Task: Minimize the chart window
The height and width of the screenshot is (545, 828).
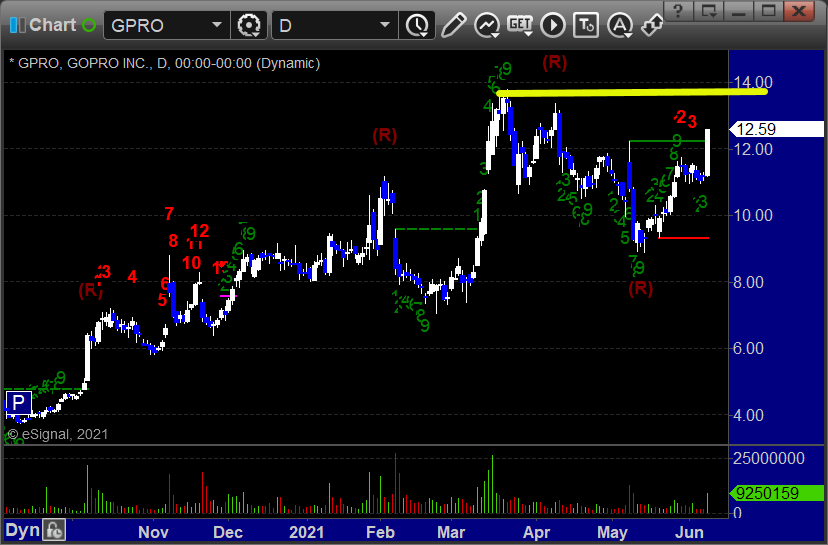Action: pos(738,11)
